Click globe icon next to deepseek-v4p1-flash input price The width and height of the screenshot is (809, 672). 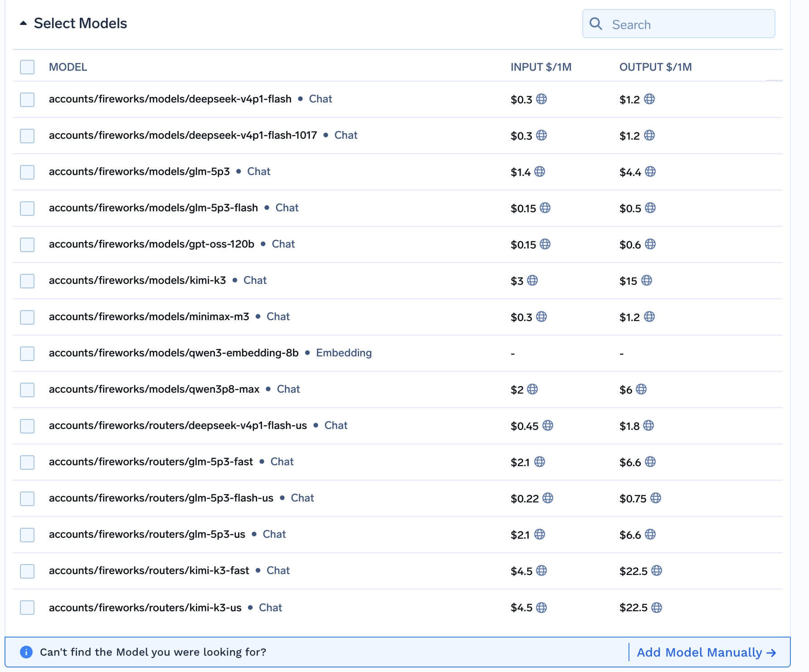pyautogui.click(x=541, y=99)
